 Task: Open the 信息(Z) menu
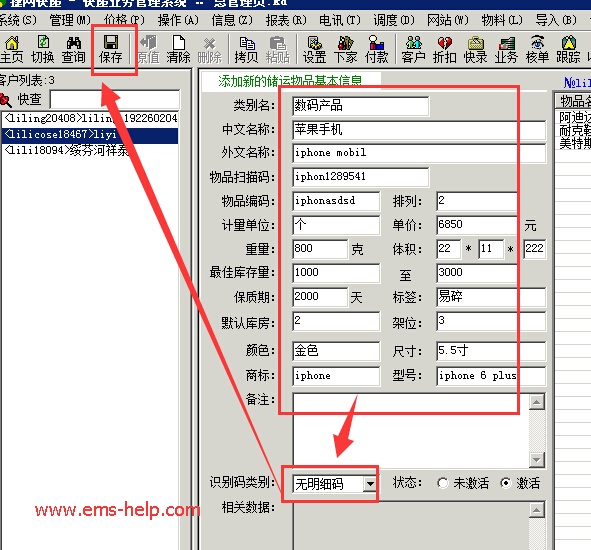coord(232,20)
